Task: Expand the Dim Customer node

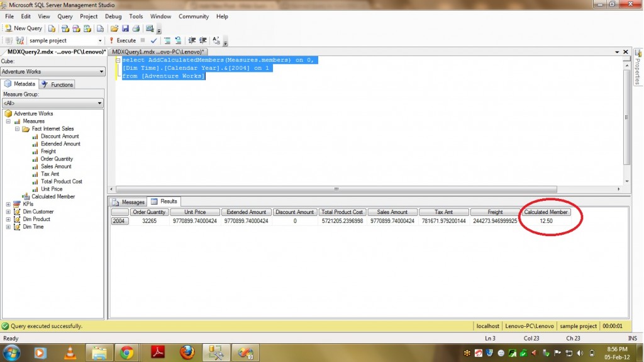Action: pyautogui.click(x=9, y=212)
